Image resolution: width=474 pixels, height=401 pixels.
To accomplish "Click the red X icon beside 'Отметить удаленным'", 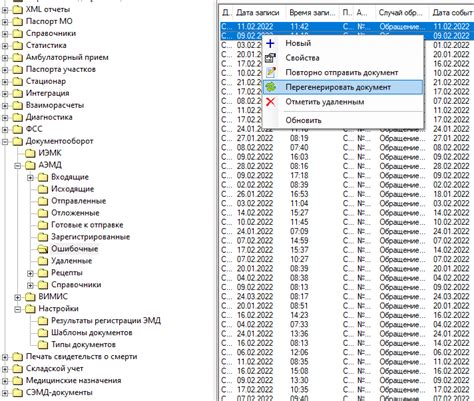I will point(270,102).
